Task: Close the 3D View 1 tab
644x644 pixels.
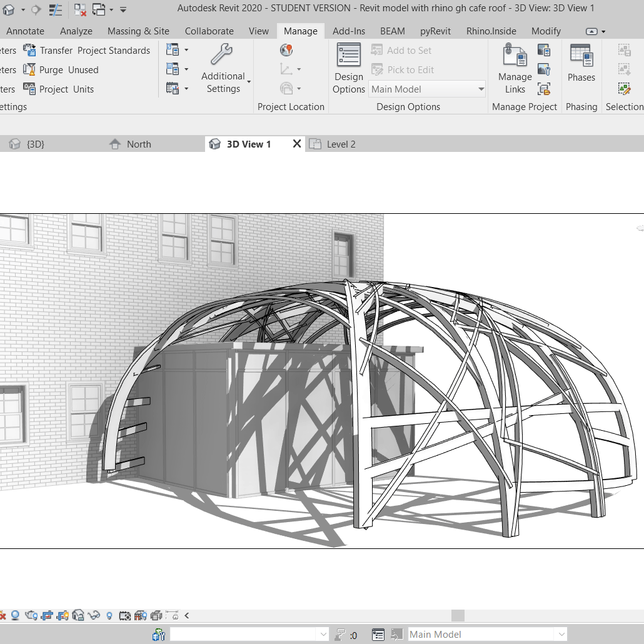Action: [297, 144]
